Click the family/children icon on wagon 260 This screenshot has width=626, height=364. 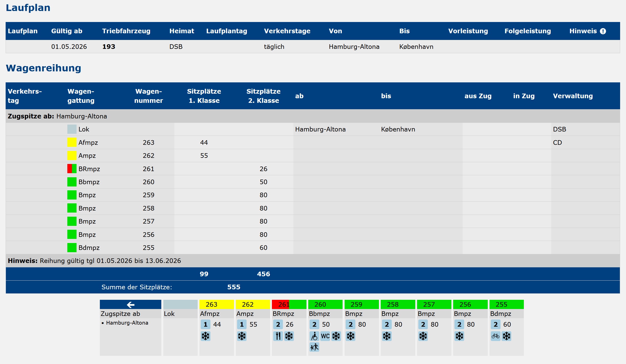point(314,347)
